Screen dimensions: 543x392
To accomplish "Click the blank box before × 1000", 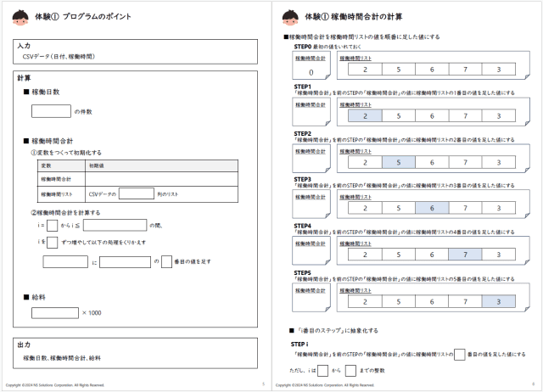I will click(x=55, y=313).
